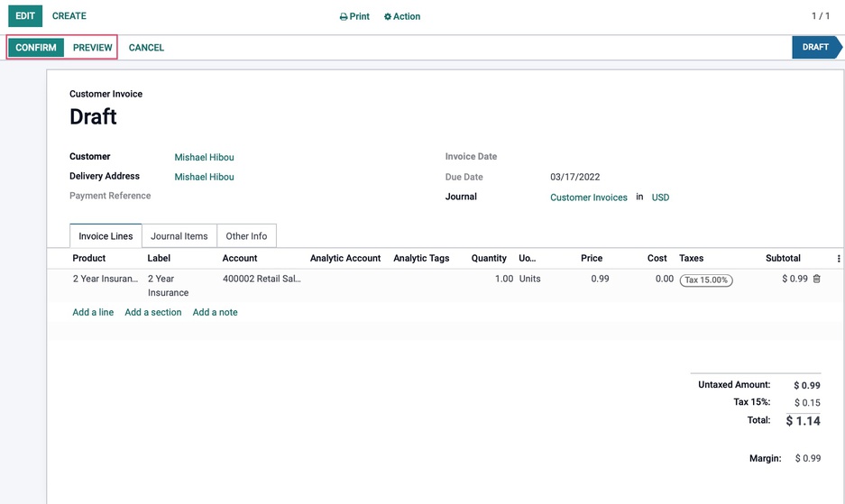Confirm the draft invoice
The height and width of the screenshot is (504, 845).
[x=36, y=48]
